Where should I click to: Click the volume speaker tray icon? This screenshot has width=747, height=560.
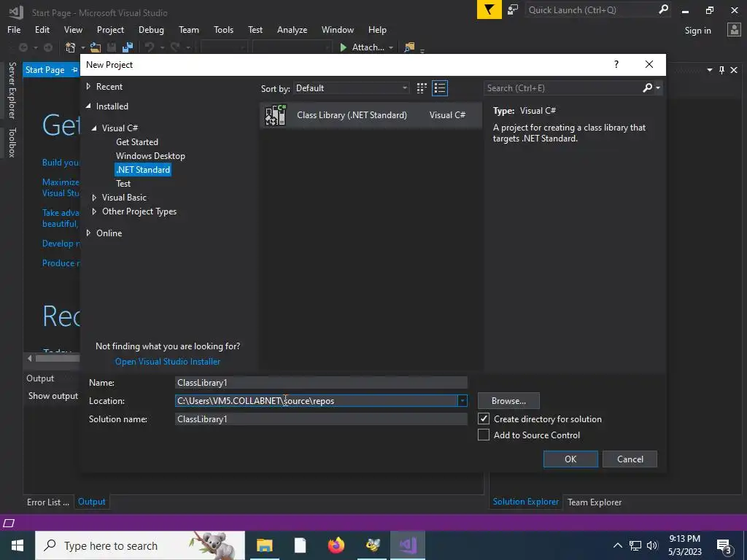coord(652,545)
